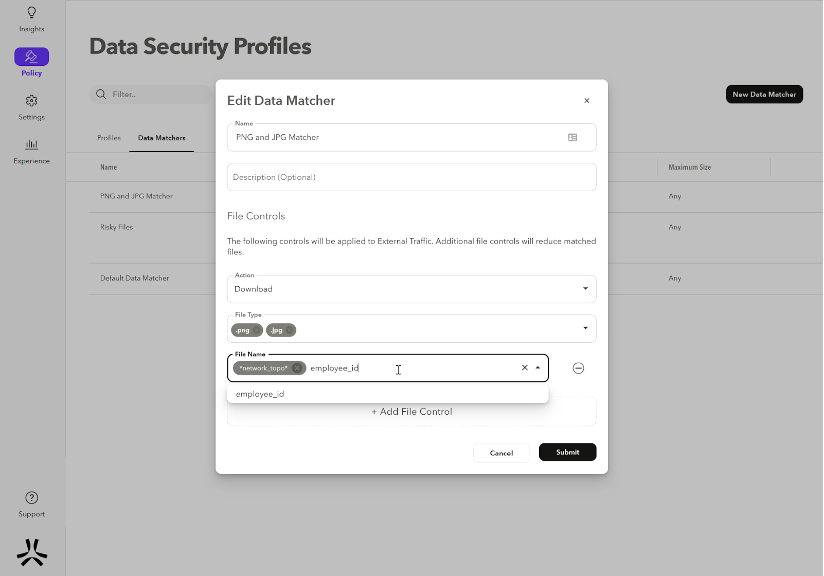Close the Edit Data Matcher dialog
Image resolution: width=824 pixels, height=576 pixels.
pos(586,100)
